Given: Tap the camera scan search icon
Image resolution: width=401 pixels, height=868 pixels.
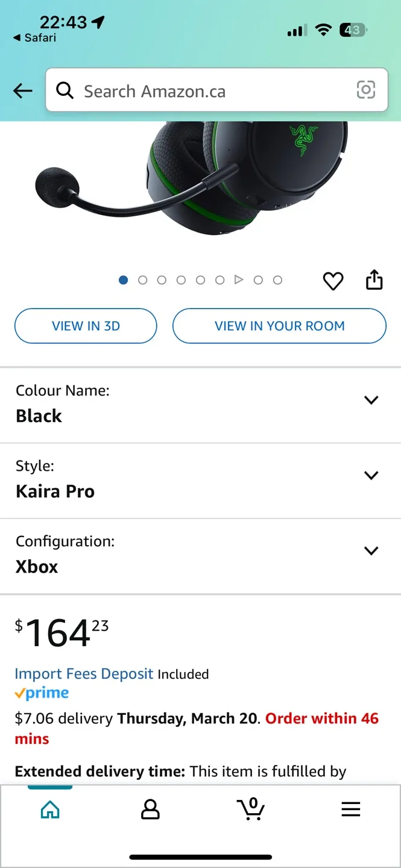Looking at the screenshot, I should (365, 90).
